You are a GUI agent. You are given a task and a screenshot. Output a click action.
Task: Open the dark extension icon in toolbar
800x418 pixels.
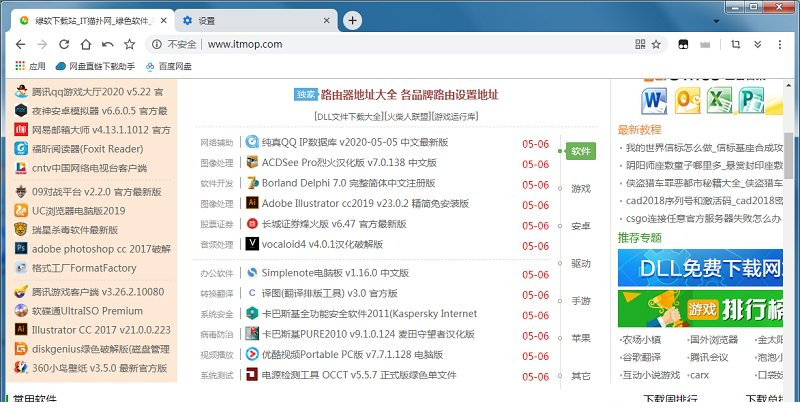tap(683, 44)
